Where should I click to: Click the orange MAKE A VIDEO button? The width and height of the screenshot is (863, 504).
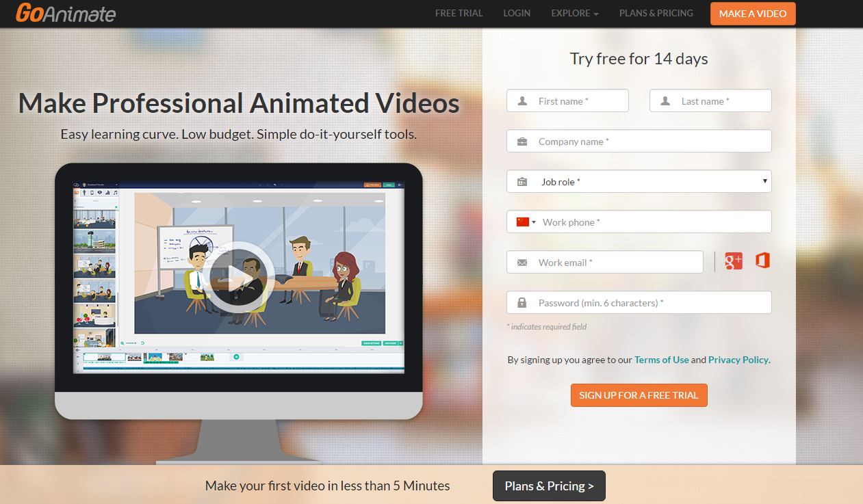pyautogui.click(x=753, y=14)
